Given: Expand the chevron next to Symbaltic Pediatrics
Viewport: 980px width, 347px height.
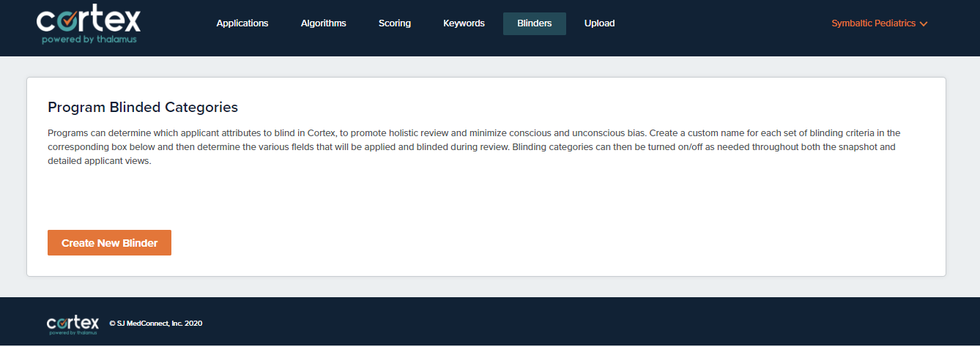Looking at the screenshot, I should (924, 24).
